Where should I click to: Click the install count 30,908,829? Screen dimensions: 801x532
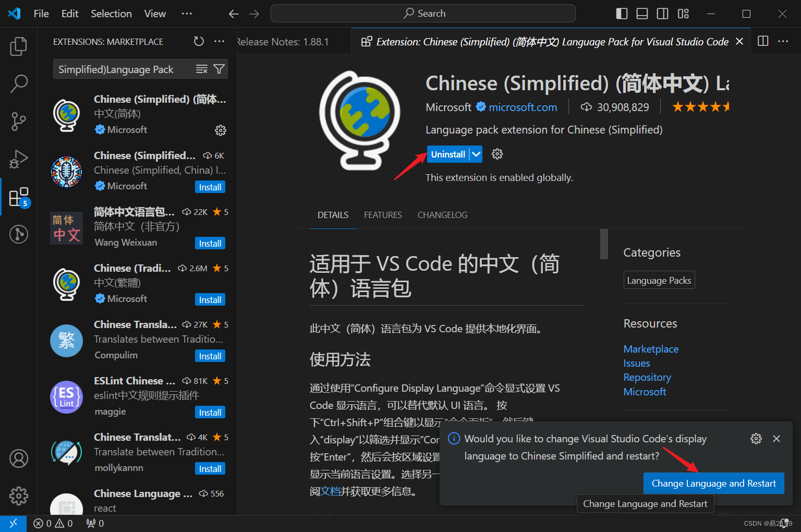pos(615,107)
